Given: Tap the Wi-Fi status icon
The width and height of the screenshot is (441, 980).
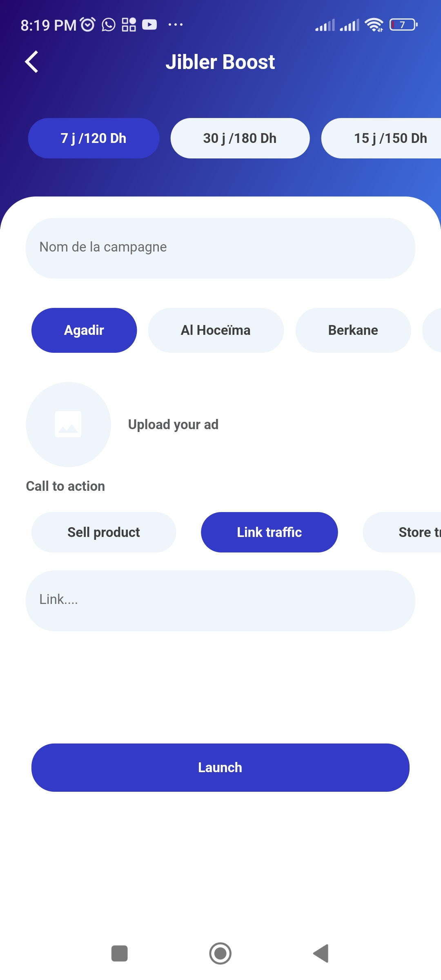Looking at the screenshot, I should pyautogui.click(x=374, y=25).
